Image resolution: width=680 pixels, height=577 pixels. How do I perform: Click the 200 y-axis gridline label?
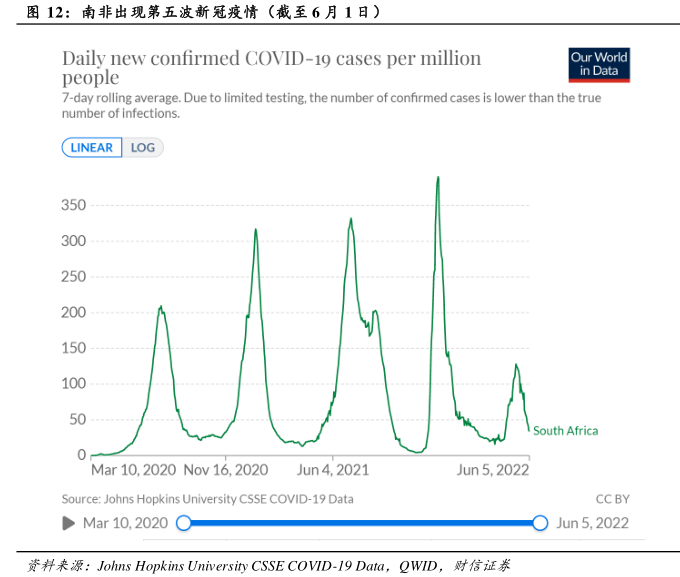pos(75,312)
